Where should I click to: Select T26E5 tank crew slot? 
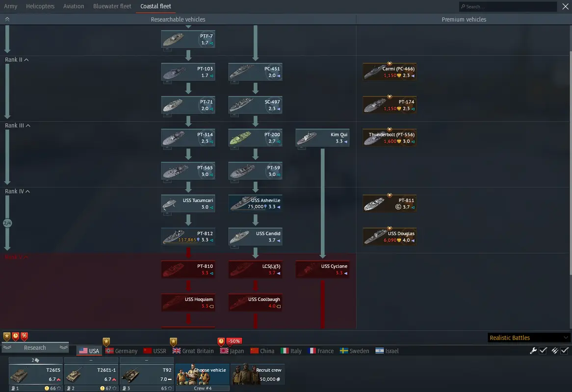(35, 374)
